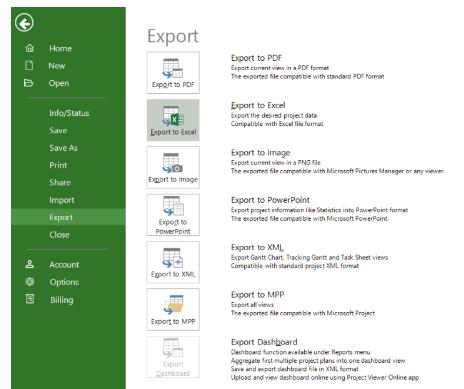This screenshot has width=464, height=389.
Task: Open the Print page
Action: [58, 165]
